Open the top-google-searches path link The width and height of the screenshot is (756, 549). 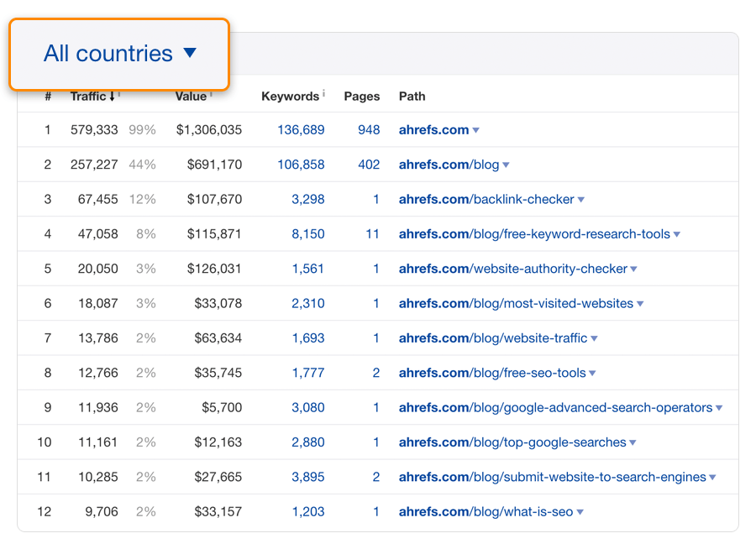[x=512, y=442]
